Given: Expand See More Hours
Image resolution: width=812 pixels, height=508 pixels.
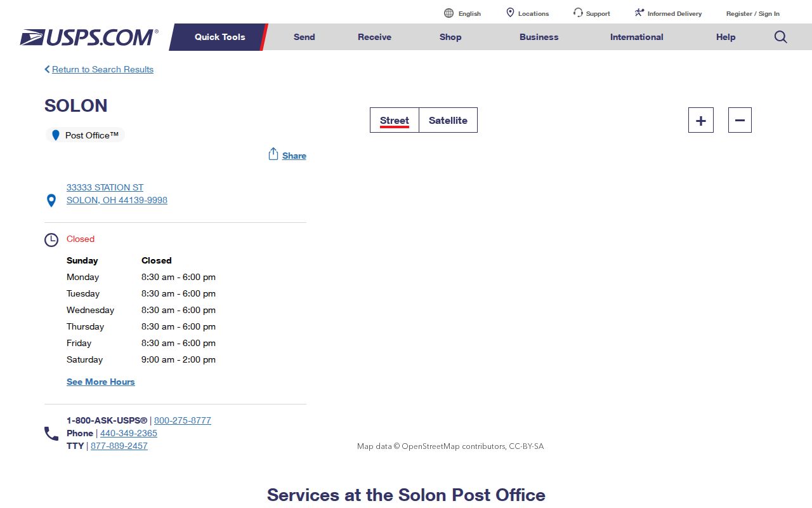Looking at the screenshot, I should click(101, 382).
